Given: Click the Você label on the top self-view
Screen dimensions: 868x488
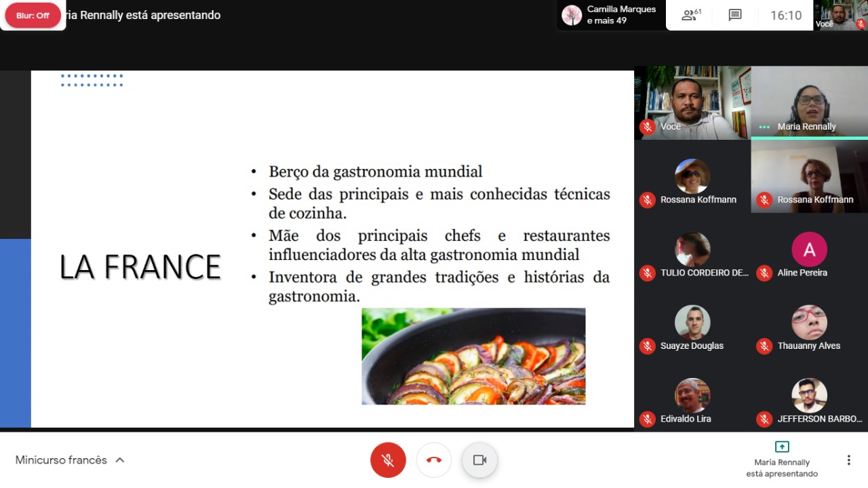Looking at the screenshot, I should pos(824,24).
